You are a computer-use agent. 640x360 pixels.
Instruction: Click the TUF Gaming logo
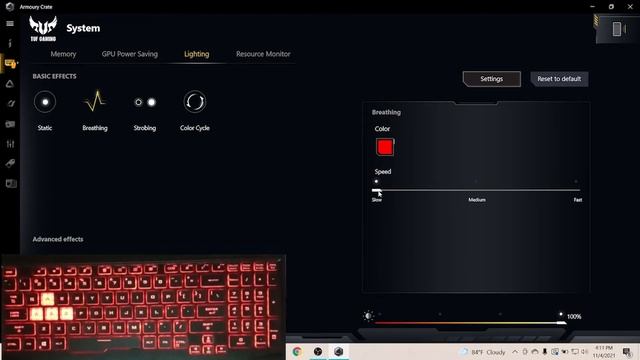[43, 29]
